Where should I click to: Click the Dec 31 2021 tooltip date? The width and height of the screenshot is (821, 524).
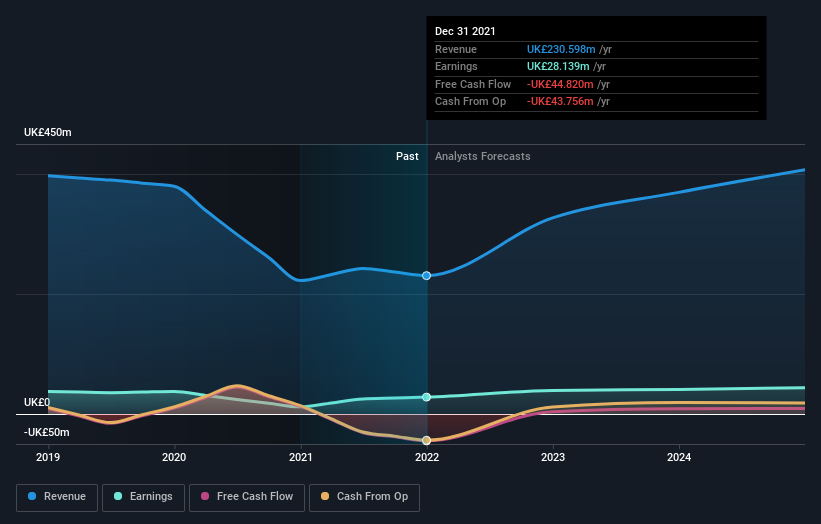click(465, 31)
